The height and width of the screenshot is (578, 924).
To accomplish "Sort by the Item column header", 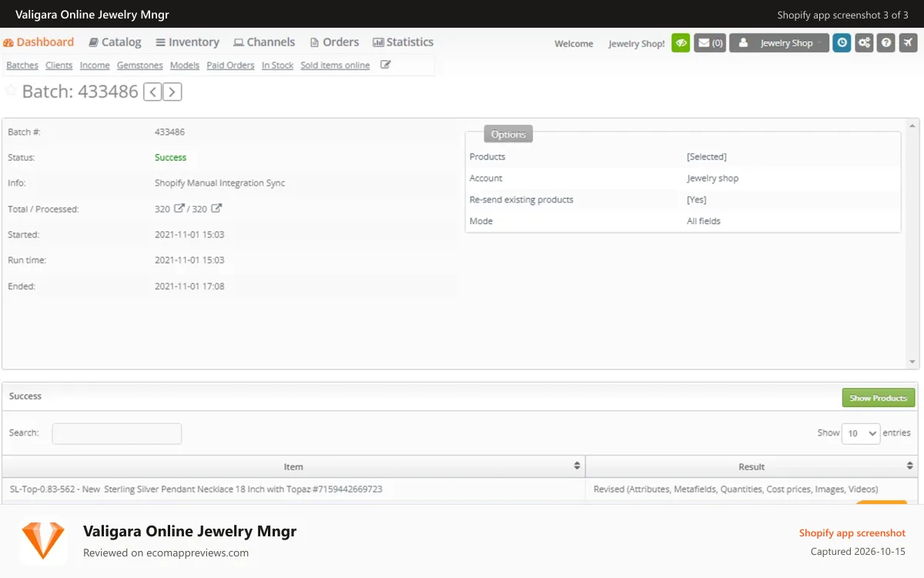I will pyautogui.click(x=293, y=466).
